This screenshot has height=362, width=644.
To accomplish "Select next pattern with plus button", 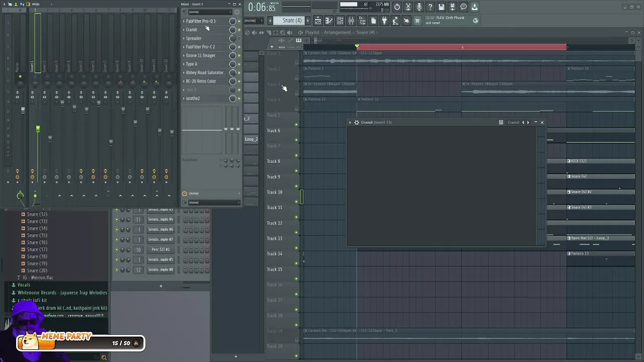I will [x=308, y=21].
